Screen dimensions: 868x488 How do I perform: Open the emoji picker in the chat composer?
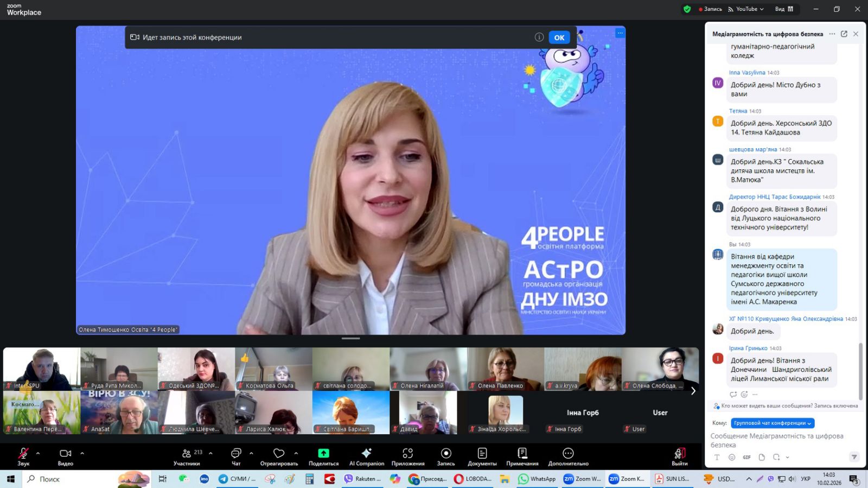(x=732, y=458)
